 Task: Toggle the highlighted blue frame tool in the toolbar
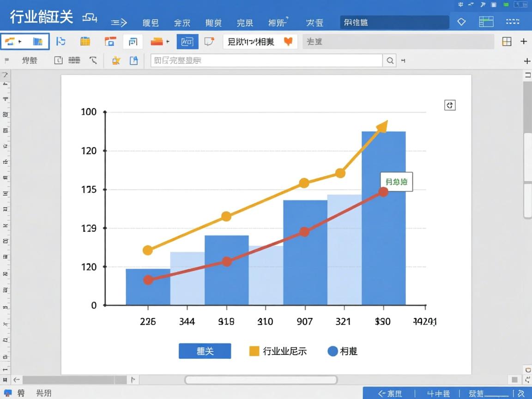[x=187, y=41]
